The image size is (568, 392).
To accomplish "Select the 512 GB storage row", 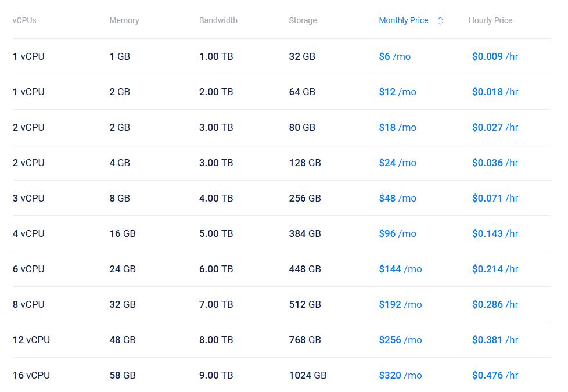I will tap(305, 304).
